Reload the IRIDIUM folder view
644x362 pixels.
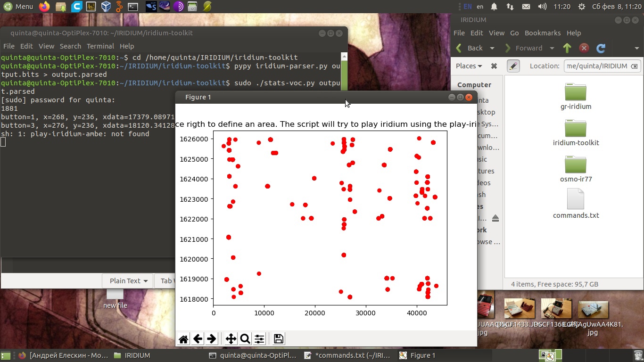point(601,48)
